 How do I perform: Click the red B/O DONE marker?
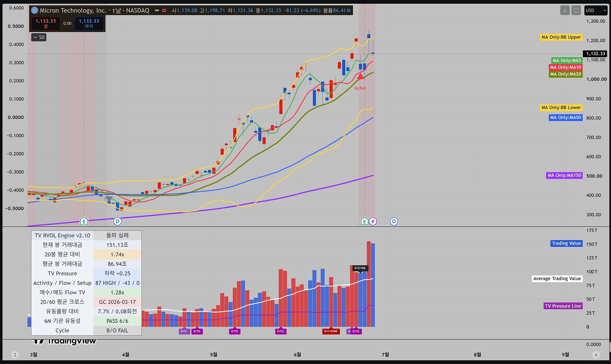[x=331, y=331]
